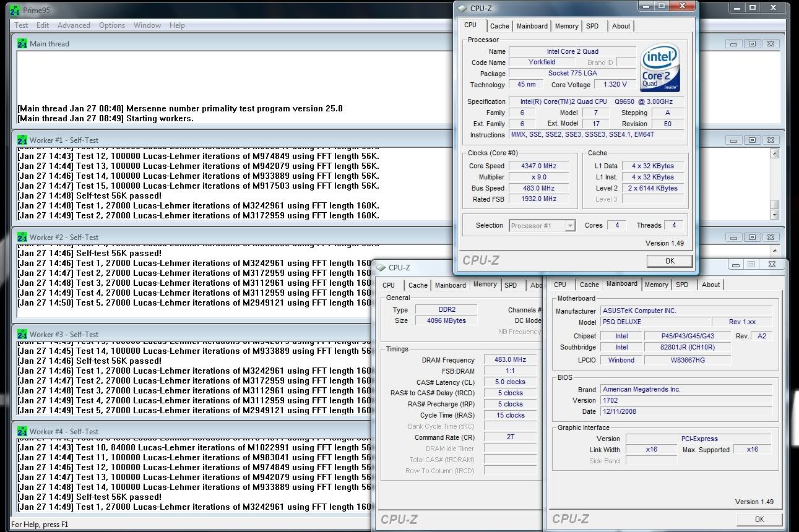The image size is (799, 532).
Task: Click the Code Name Yorkfield field
Action: pos(542,62)
